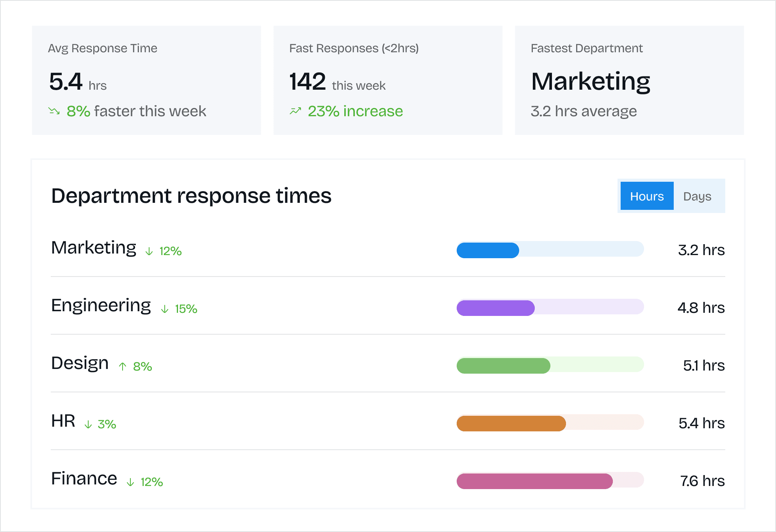Click the upward trend icon beside 23% increase
This screenshot has height=532, width=776.
(295, 112)
